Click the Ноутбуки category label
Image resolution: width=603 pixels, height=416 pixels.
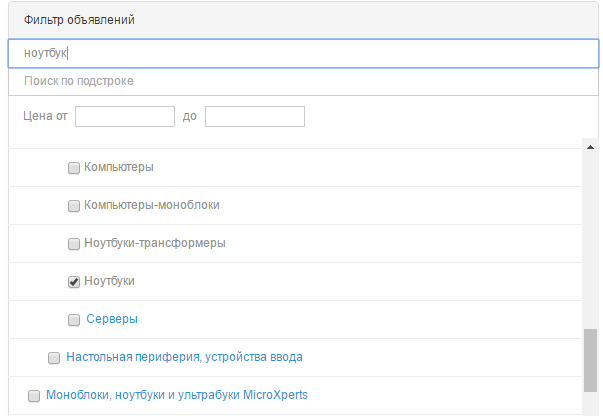tap(109, 281)
